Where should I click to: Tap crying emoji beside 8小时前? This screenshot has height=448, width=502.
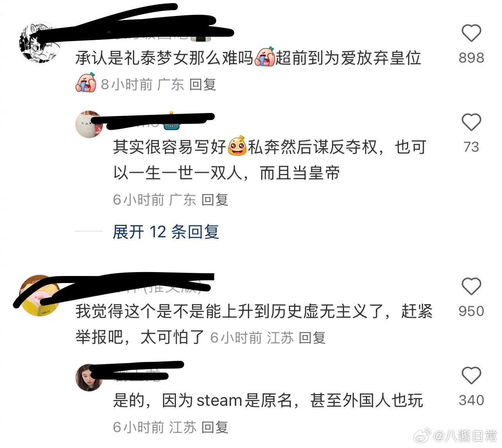tap(86, 83)
